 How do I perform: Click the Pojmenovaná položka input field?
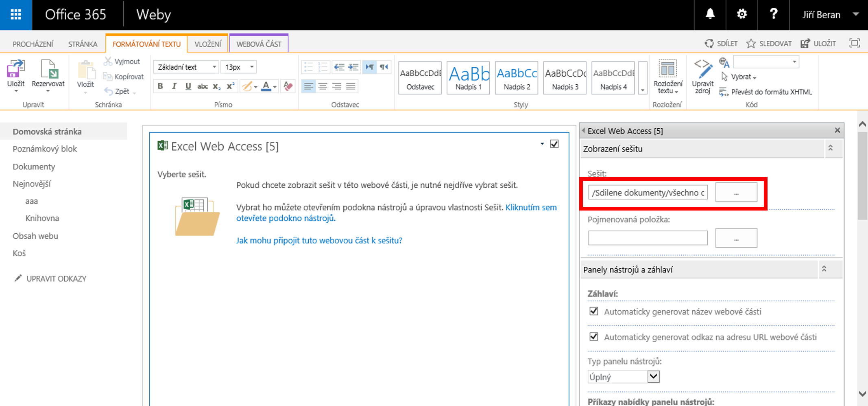click(648, 238)
